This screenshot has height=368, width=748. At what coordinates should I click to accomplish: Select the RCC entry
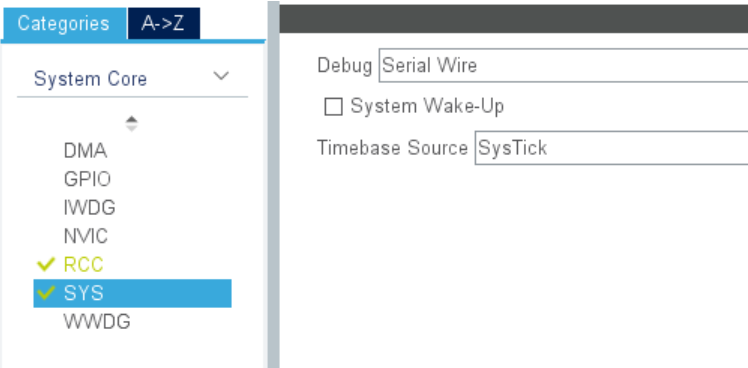tap(83, 264)
